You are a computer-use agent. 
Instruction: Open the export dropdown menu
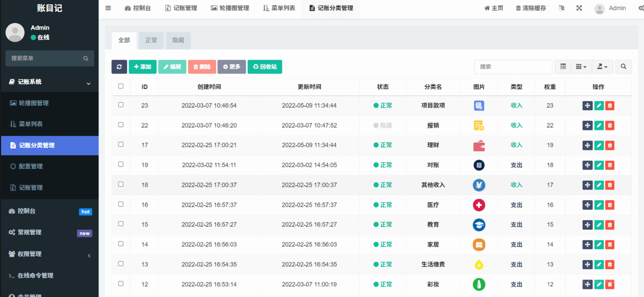602,67
